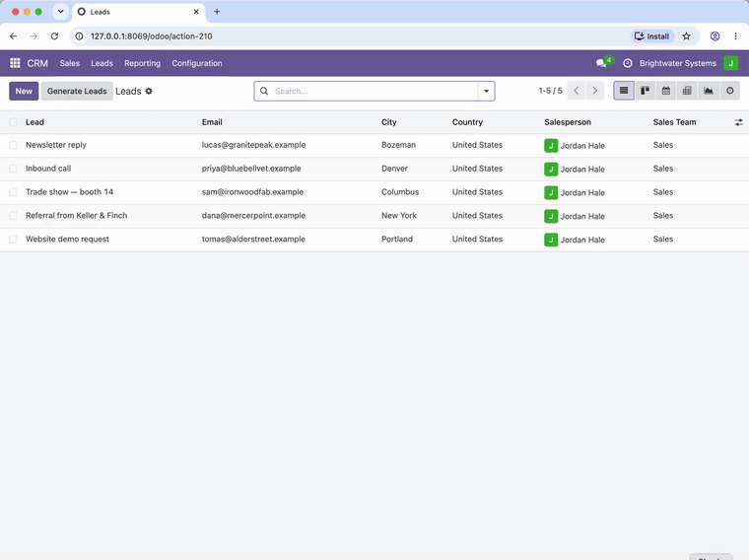Open the 1-5 / 5 pager counter

(550, 91)
